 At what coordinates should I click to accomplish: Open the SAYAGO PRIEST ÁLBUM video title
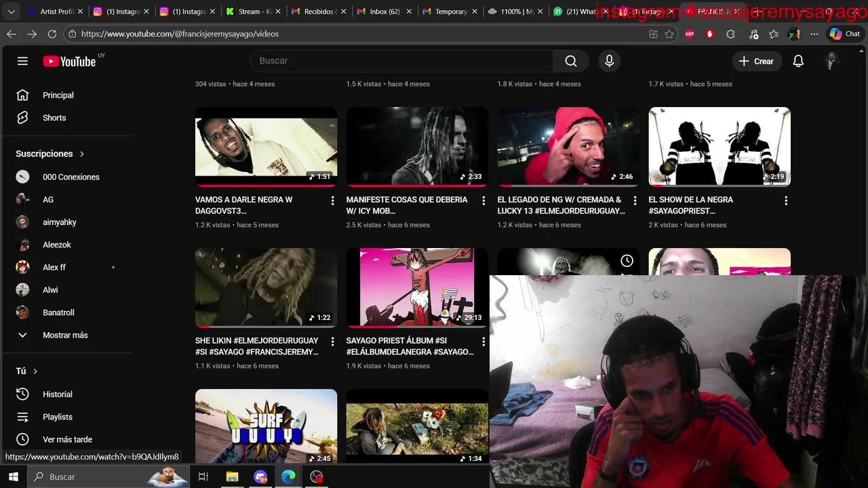click(x=410, y=346)
